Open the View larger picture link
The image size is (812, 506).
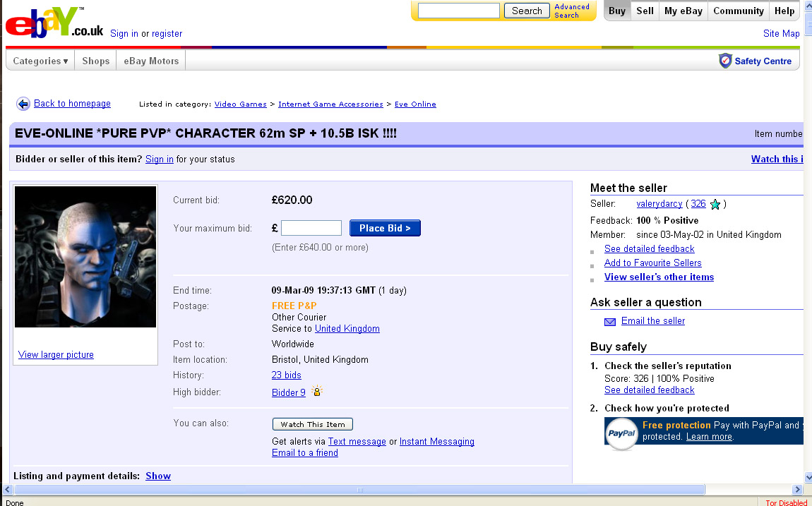pyautogui.click(x=56, y=354)
